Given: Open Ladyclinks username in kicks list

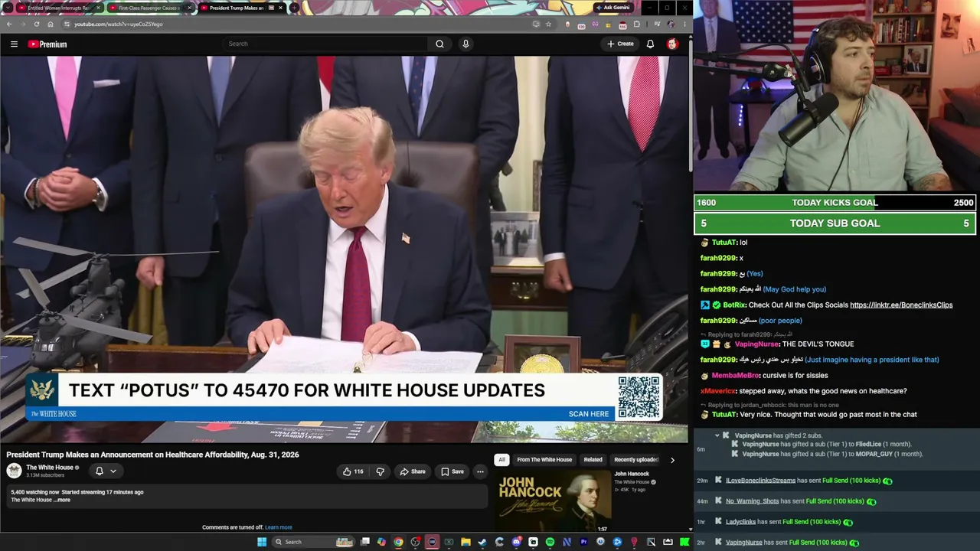Looking at the screenshot, I should (x=740, y=522).
